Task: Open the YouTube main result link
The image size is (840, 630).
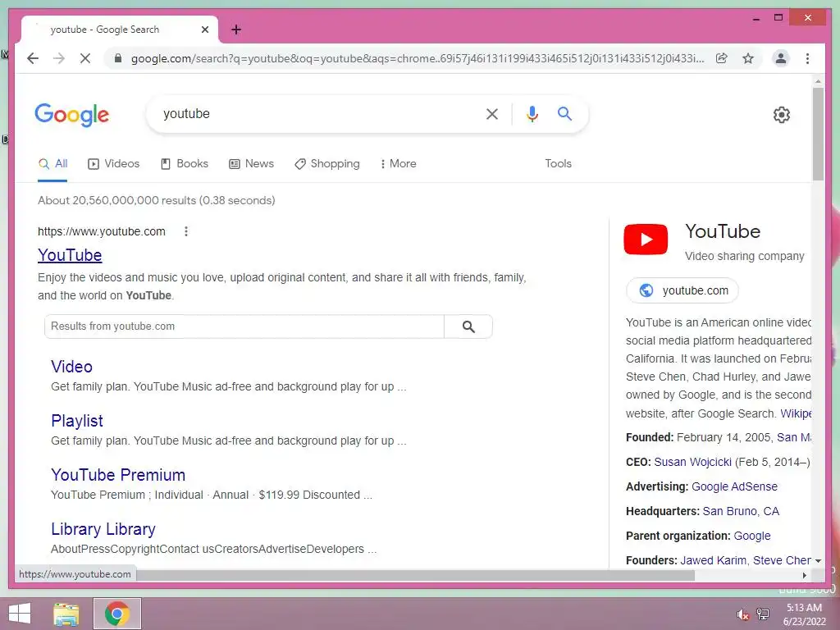Action: click(x=70, y=256)
